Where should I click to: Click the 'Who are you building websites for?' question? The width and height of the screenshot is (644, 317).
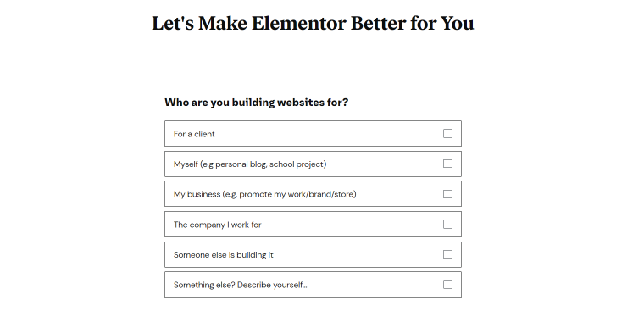click(256, 103)
